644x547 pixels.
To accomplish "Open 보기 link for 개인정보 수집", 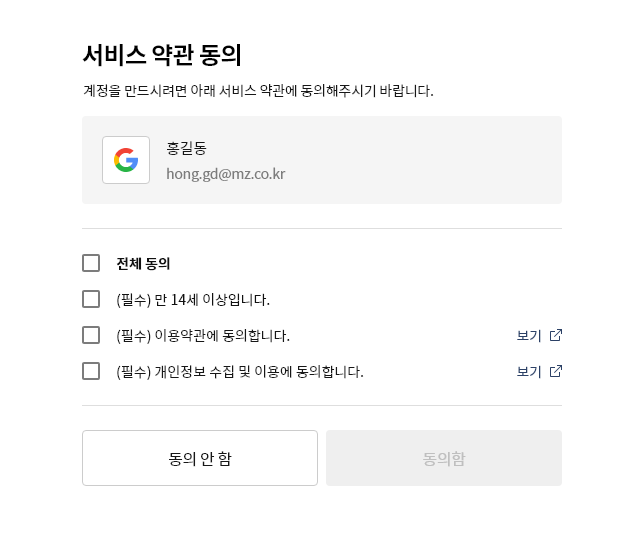I will point(529,372).
